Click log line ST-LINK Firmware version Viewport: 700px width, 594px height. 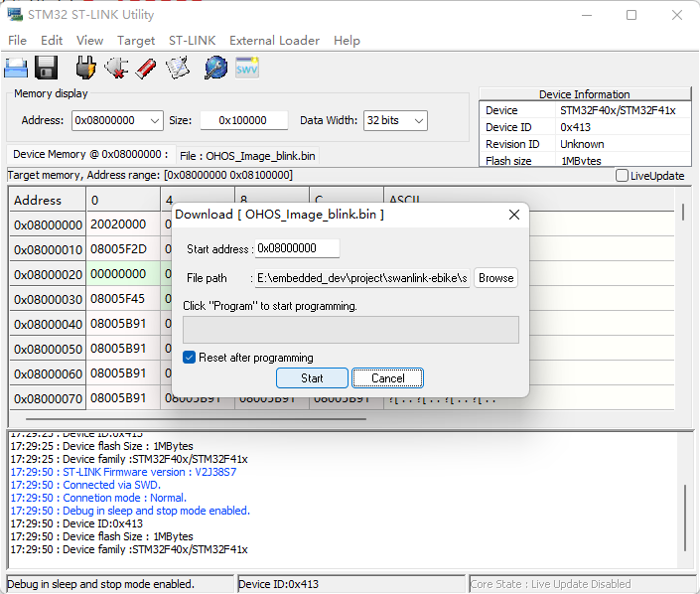[123, 472]
